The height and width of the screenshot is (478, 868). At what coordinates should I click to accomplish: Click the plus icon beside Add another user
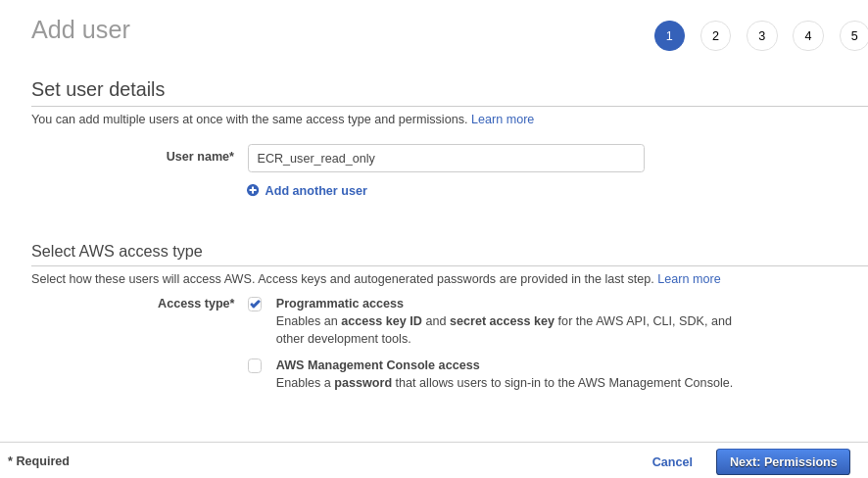pyautogui.click(x=253, y=190)
